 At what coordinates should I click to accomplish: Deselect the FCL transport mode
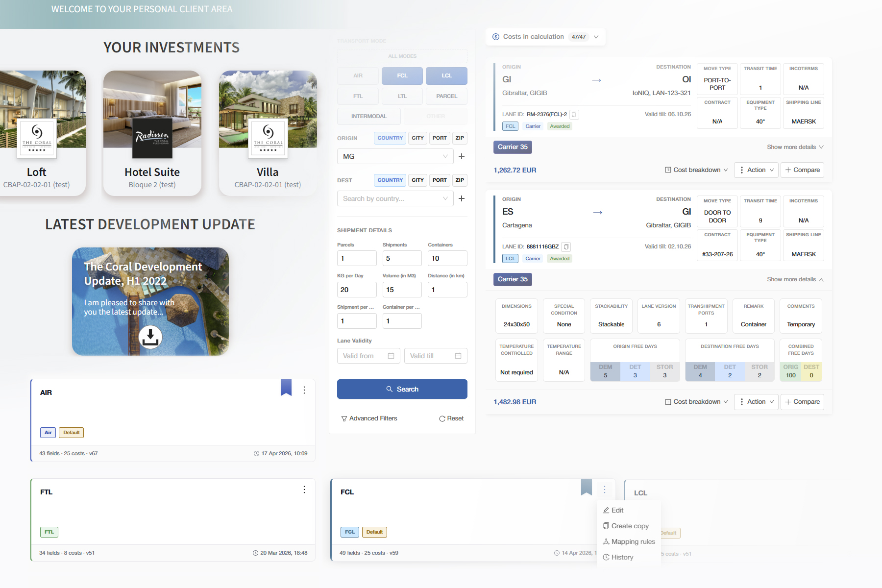click(x=402, y=76)
